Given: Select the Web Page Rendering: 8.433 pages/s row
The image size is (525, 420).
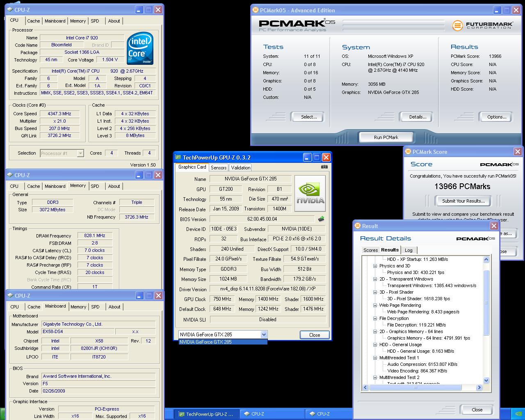Looking at the screenshot, I should (x=423, y=312).
